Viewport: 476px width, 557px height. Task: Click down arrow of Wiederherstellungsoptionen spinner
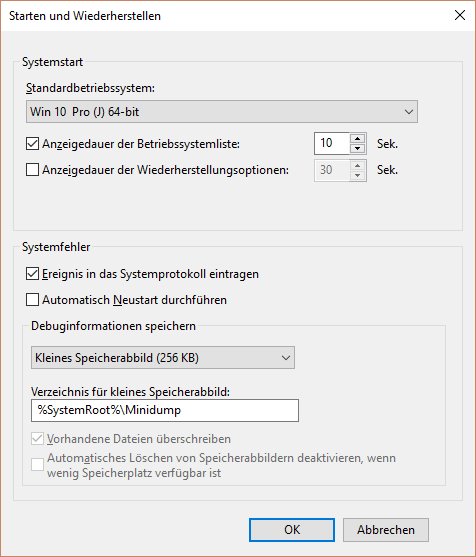point(358,175)
